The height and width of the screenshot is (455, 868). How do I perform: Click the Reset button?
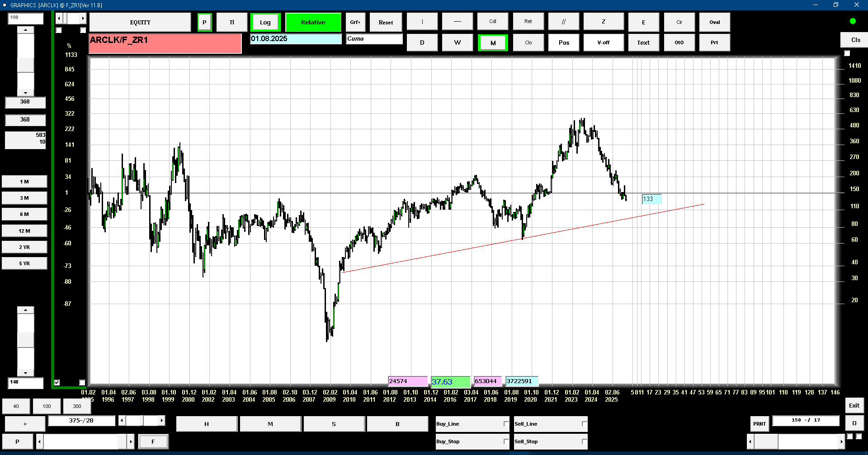pos(386,22)
